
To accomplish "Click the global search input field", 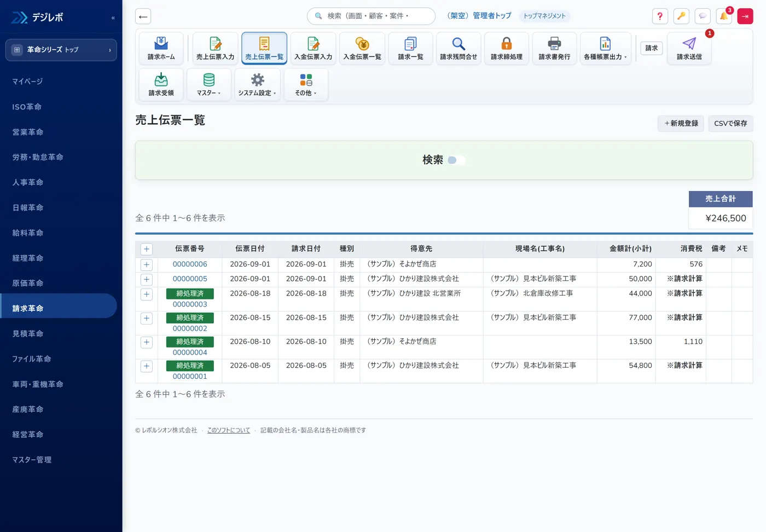I will pyautogui.click(x=372, y=16).
